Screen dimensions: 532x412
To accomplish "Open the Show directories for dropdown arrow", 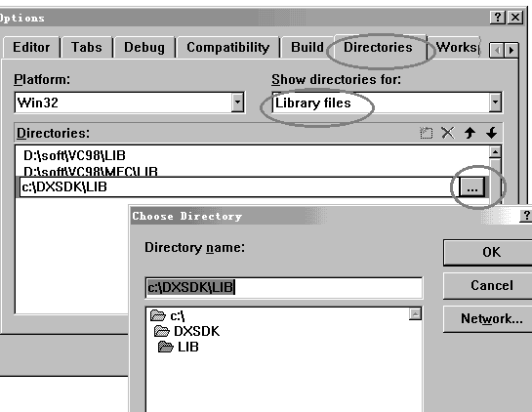I will click(x=495, y=102).
